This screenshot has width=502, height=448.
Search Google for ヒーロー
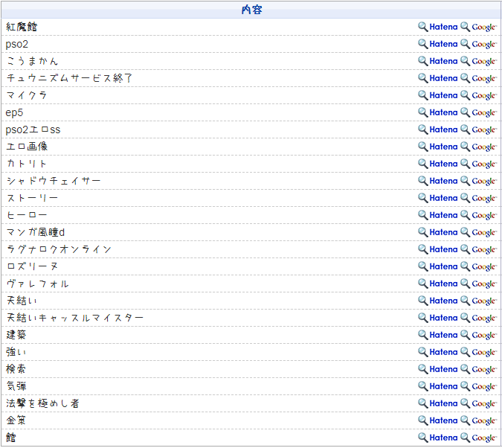click(x=478, y=215)
